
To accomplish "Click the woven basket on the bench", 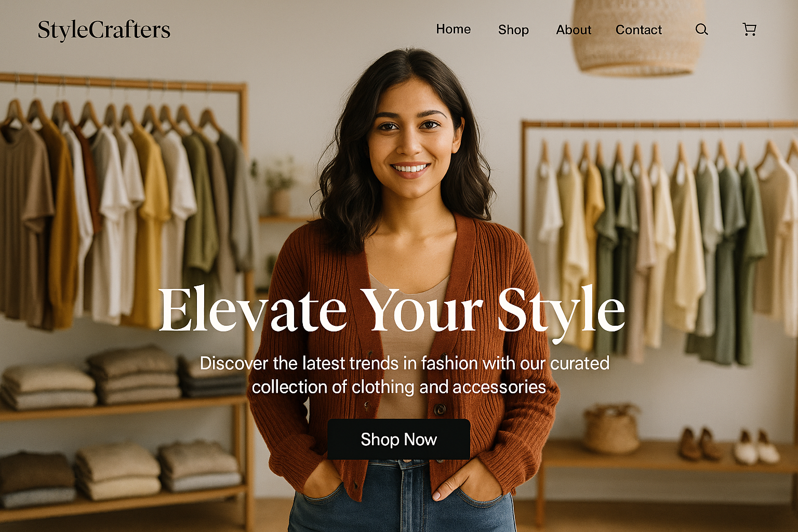I will (x=612, y=429).
